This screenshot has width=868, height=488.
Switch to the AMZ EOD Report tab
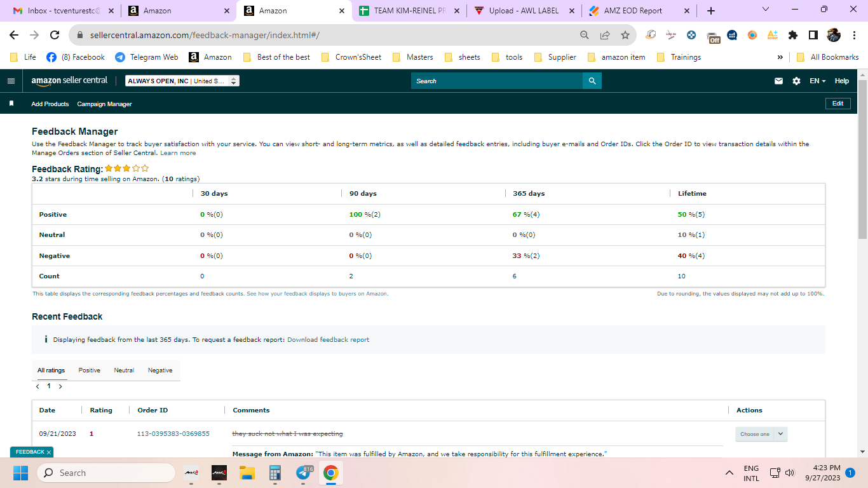[x=639, y=11]
